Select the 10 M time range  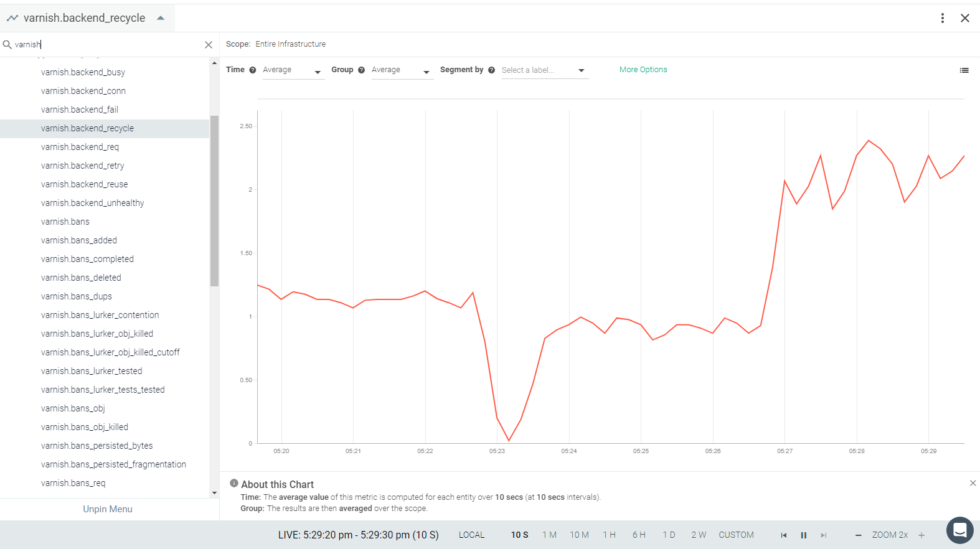(579, 535)
